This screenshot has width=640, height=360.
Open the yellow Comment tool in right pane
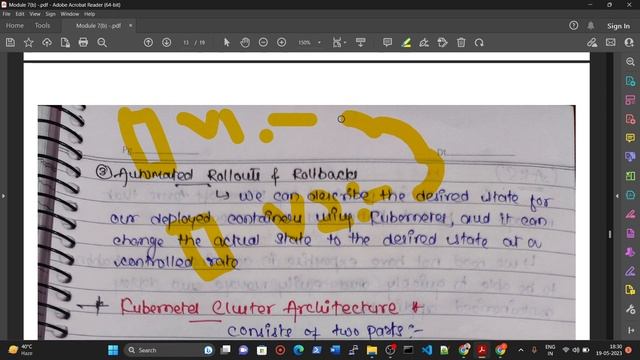pos(630,138)
